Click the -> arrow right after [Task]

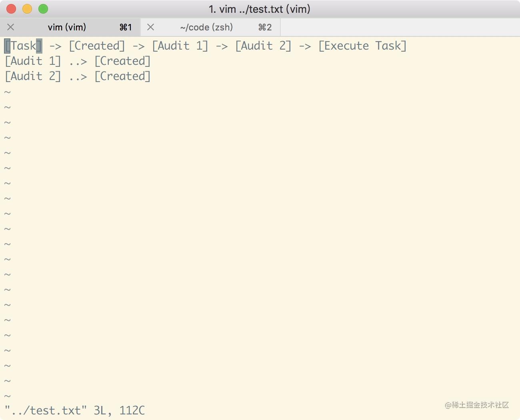56,47
